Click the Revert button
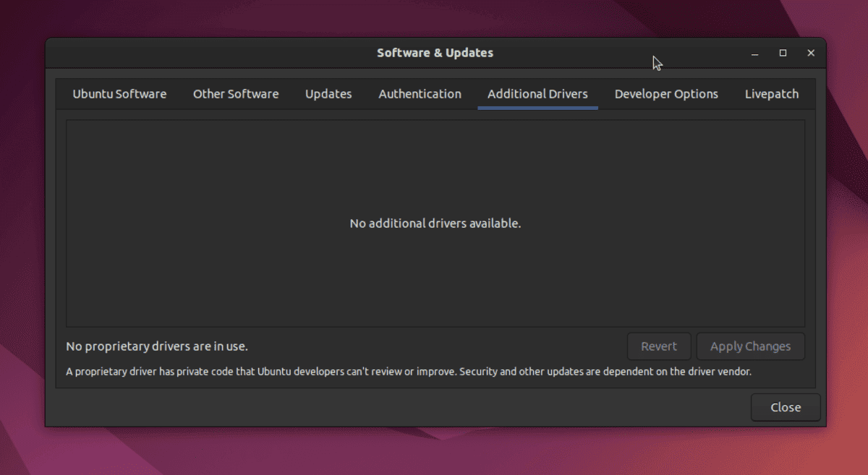 click(x=659, y=346)
